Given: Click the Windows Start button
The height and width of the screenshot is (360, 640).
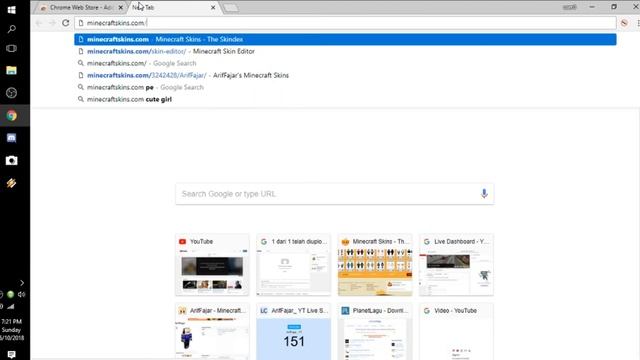Looking at the screenshot, I should click(11, 9).
